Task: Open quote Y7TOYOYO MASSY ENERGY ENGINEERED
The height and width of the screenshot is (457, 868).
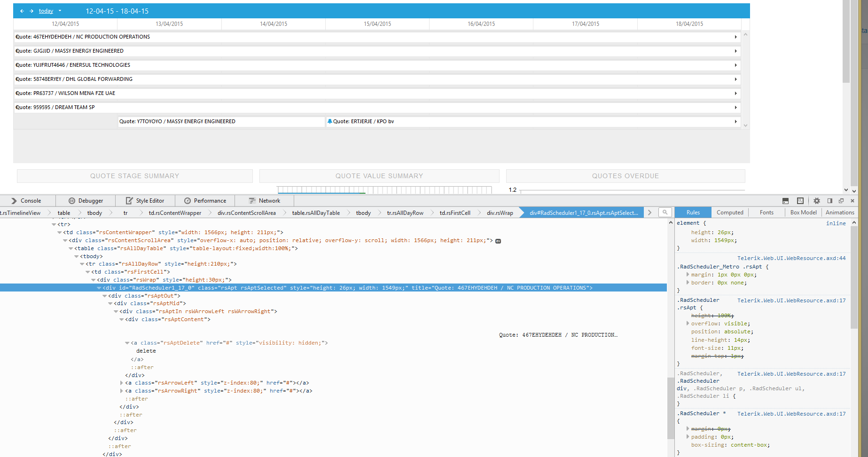Action: pyautogui.click(x=221, y=121)
